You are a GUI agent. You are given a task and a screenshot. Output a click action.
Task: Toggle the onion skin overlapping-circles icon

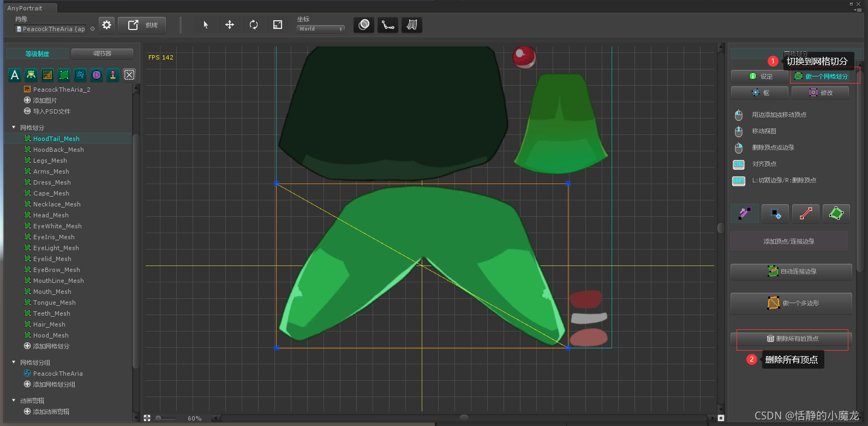pyautogui.click(x=364, y=25)
